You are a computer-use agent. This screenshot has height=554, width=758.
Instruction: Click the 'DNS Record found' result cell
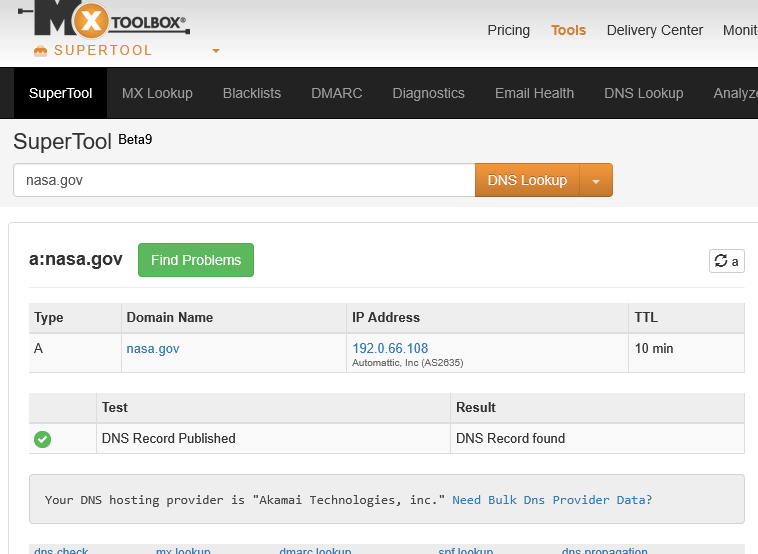click(x=598, y=438)
